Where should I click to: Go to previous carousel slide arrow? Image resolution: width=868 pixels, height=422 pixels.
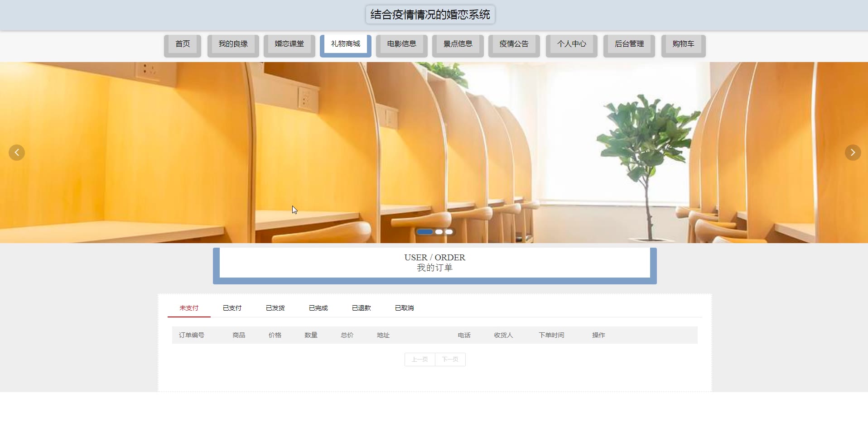coord(17,153)
